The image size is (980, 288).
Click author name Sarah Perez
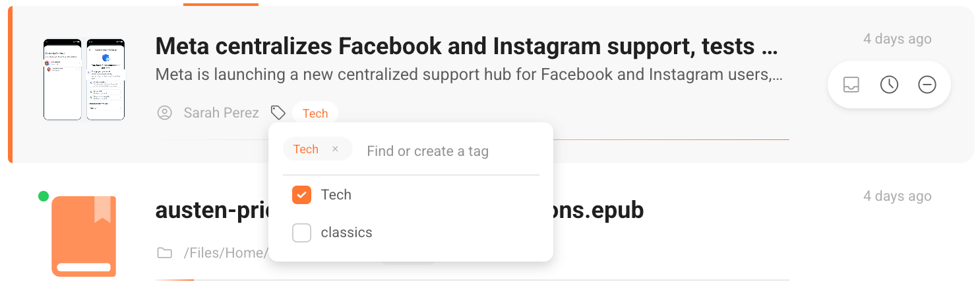point(221,113)
